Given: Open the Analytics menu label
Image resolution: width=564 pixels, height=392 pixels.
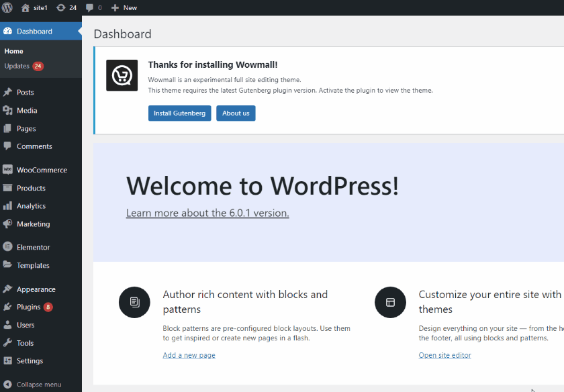Looking at the screenshot, I should 32,206.
